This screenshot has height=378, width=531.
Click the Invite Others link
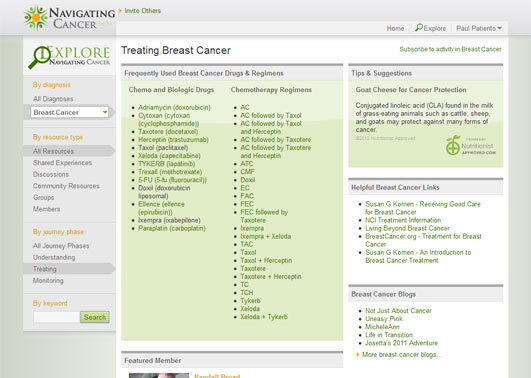pos(142,11)
